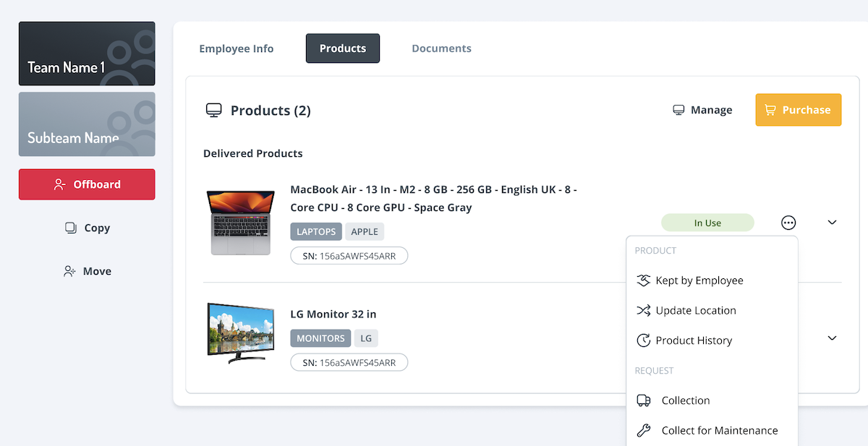Screen dimensions: 868x446
Task: Click the MacBook Air product title
Action: click(x=433, y=198)
